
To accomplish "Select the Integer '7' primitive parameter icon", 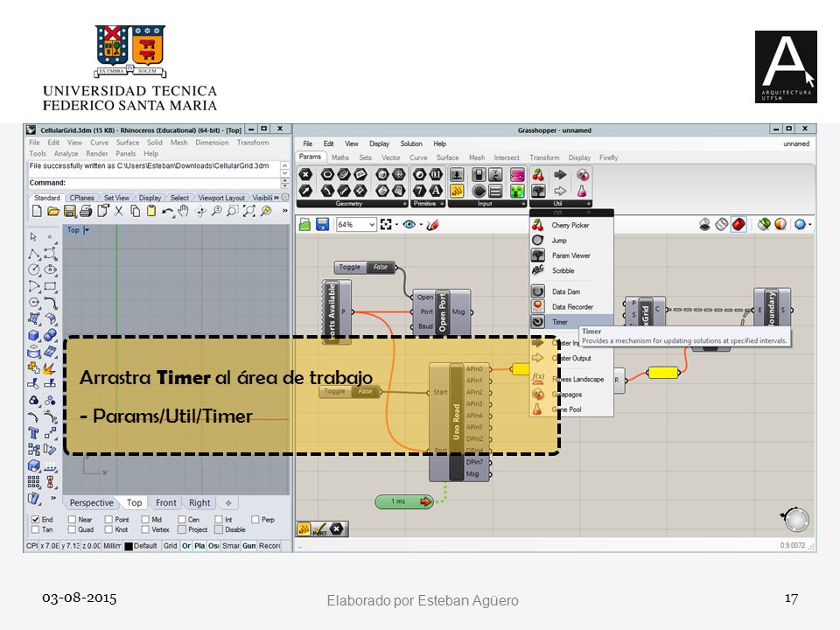I will coord(420,191).
